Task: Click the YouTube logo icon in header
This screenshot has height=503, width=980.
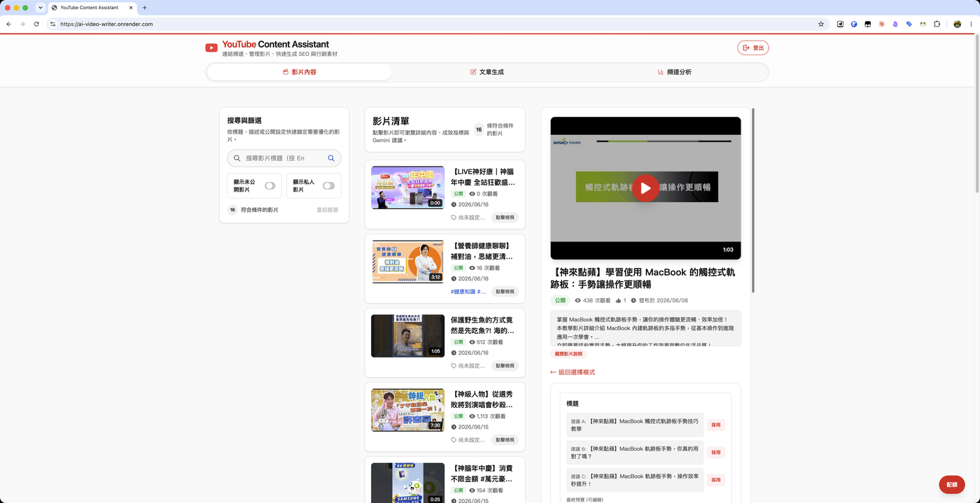Action: coord(211,48)
